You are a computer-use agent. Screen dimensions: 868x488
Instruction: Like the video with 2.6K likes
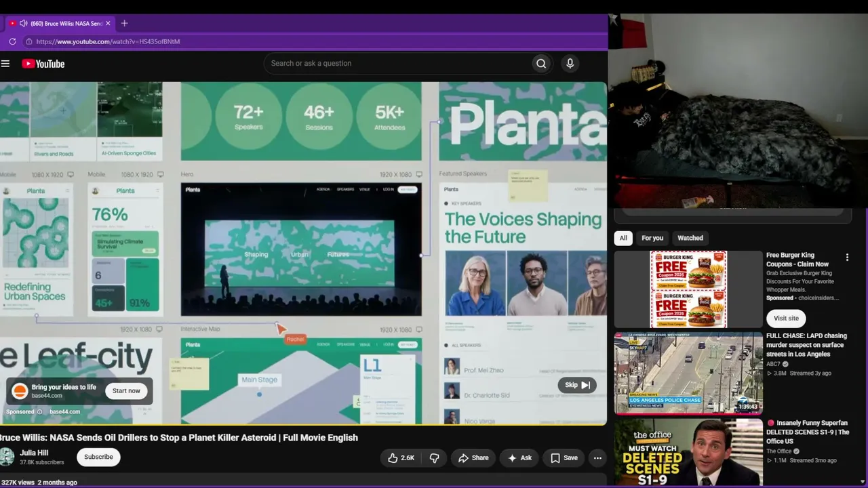[401, 458]
